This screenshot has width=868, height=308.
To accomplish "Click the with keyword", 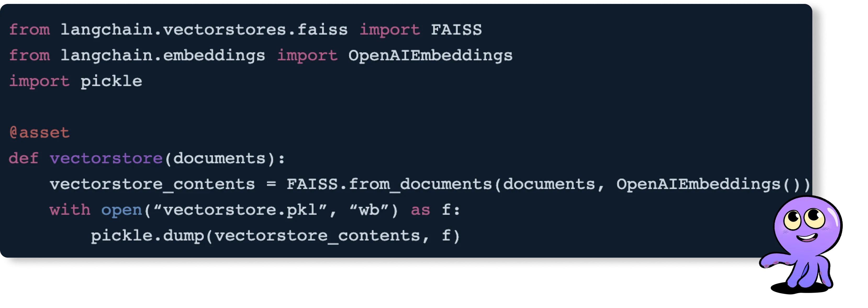I will point(70,210).
